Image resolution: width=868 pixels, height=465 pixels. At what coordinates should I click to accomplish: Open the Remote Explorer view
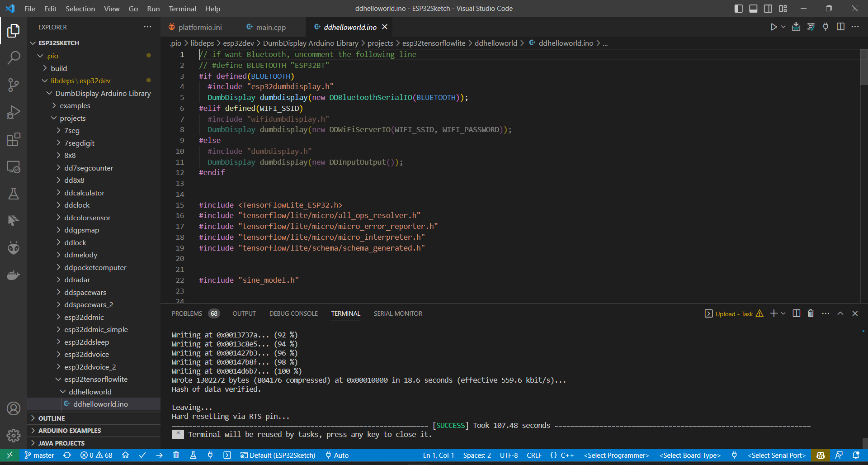point(14,166)
